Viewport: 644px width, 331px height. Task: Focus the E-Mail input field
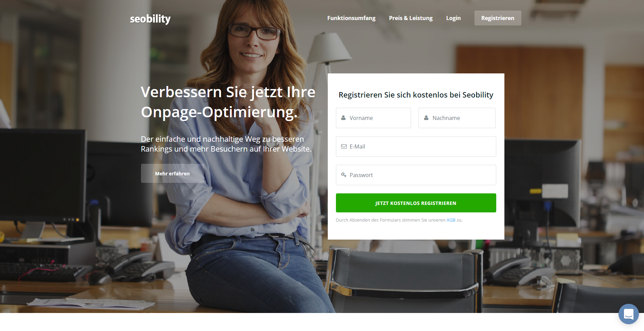[416, 146]
